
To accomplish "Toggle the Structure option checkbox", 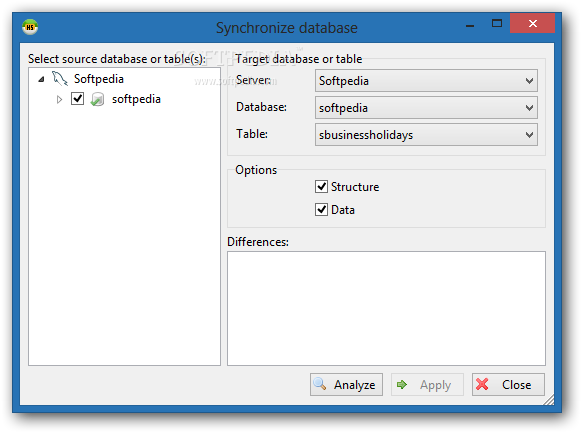I will coord(321,187).
